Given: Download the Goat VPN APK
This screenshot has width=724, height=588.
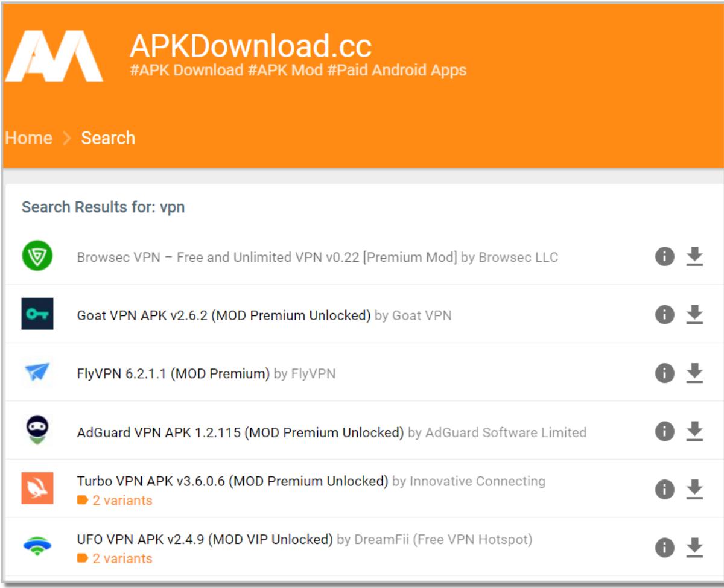Looking at the screenshot, I should click(x=695, y=315).
